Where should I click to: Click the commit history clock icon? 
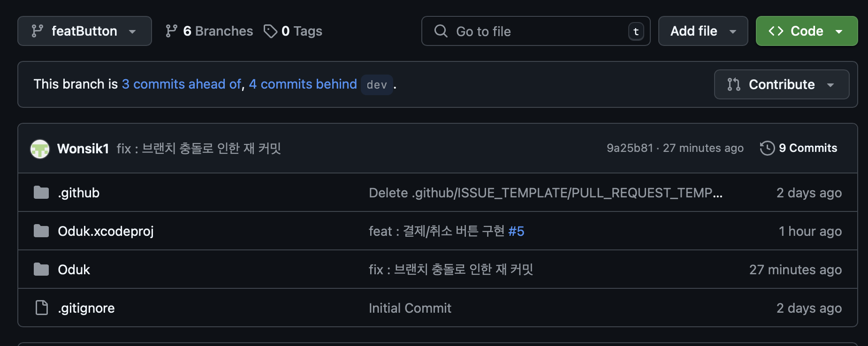767,148
